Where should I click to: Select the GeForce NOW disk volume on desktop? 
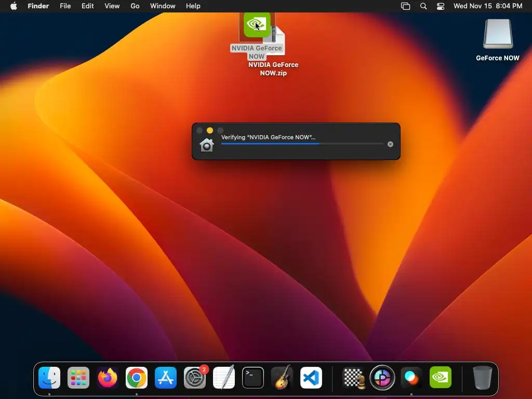498,34
